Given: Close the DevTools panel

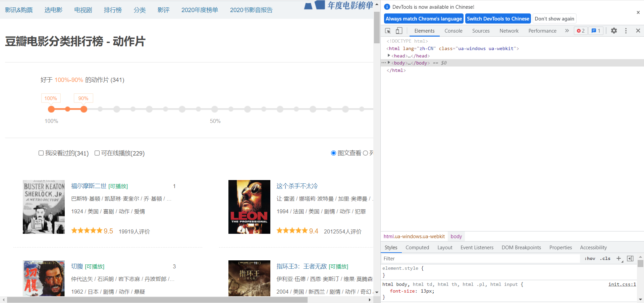Looking at the screenshot, I should (638, 31).
